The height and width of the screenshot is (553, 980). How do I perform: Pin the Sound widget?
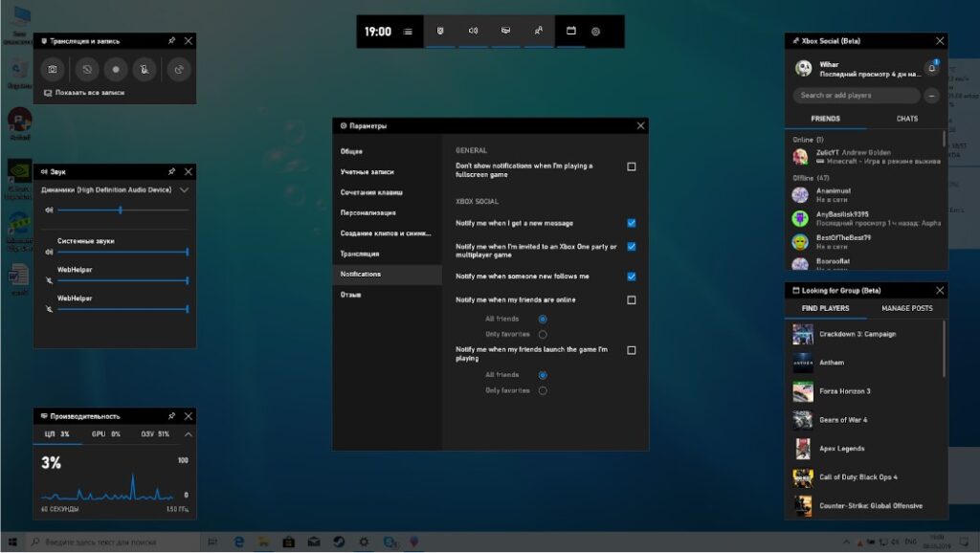click(x=171, y=171)
